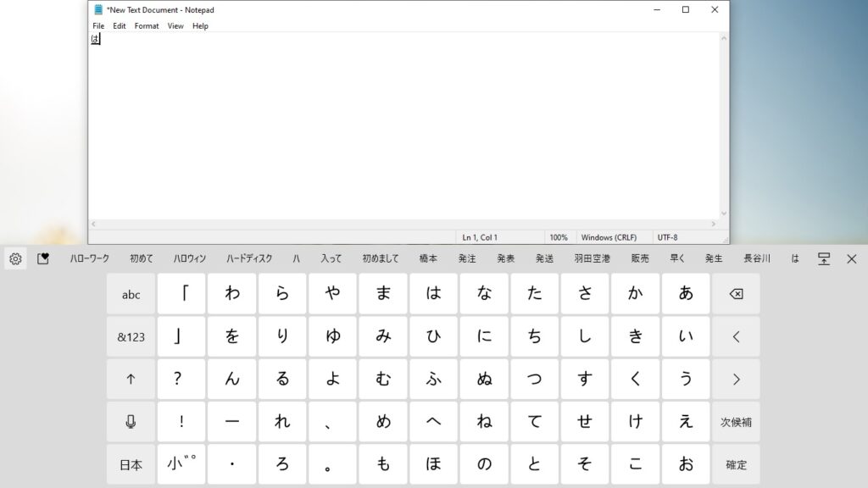Open touch keyboard settings gear
Viewport: 868px width, 488px height.
pos(15,259)
